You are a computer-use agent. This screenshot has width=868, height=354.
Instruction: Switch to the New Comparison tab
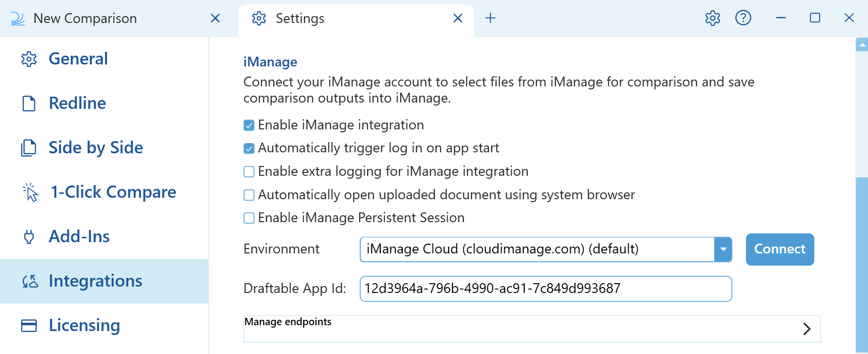pyautogui.click(x=85, y=19)
